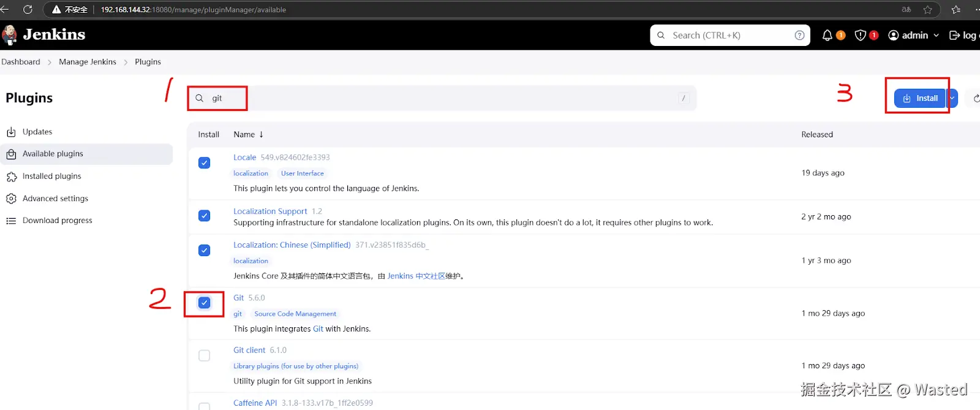
Task: Open the Localization Support plugin link
Action: tap(270, 211)
